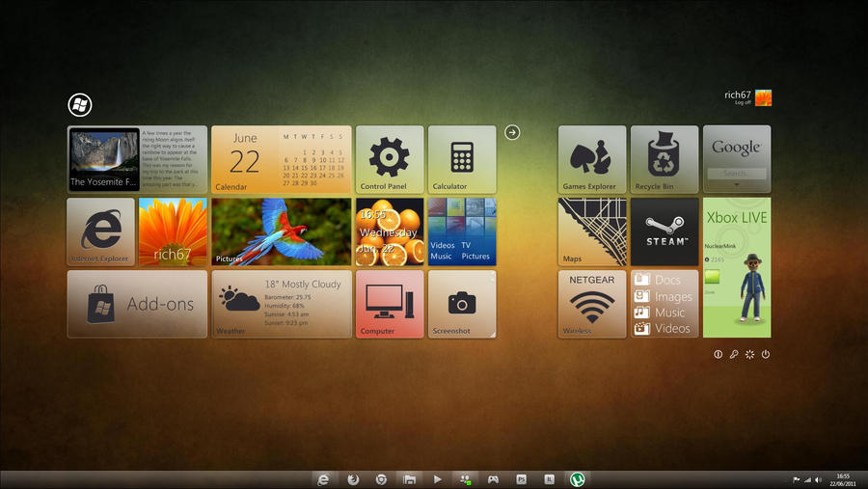The height and width of the screenshot is (489, 868).
Task: Click the uTorrent taskbar icon
Action: pyautogui.click(x=577, y=479)
